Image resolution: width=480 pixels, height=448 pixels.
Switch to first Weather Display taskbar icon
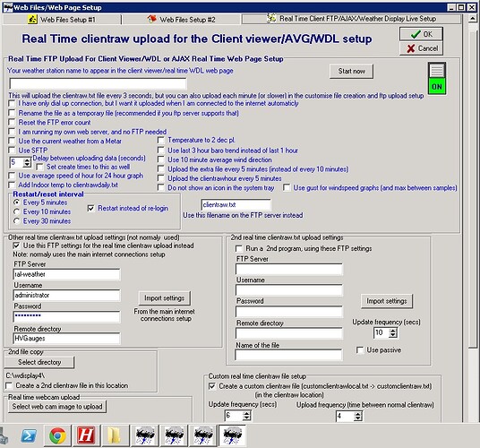click(x=145, y=435)
